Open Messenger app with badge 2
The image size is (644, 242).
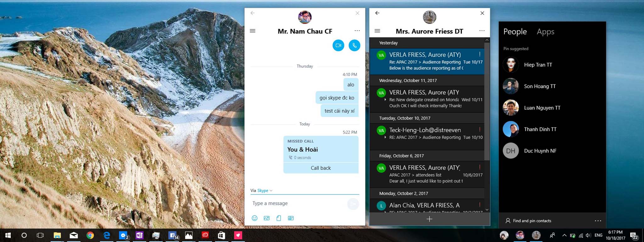(123, 235)
